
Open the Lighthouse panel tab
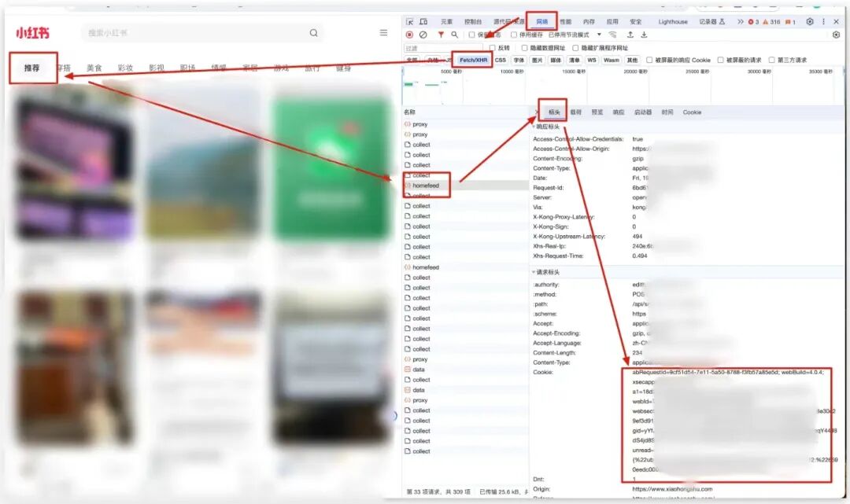673,22
